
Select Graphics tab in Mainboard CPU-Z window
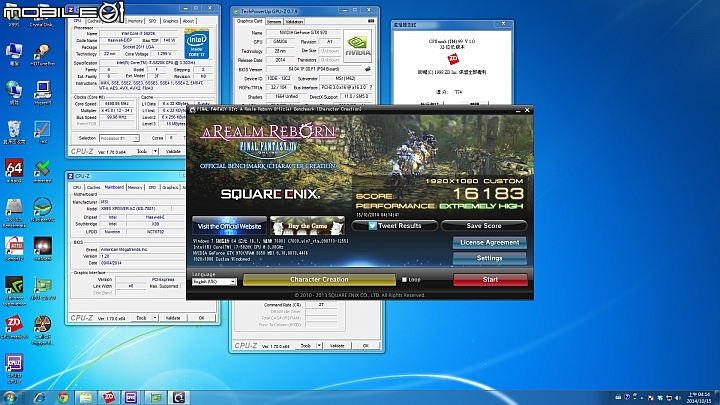coord(170,187)
